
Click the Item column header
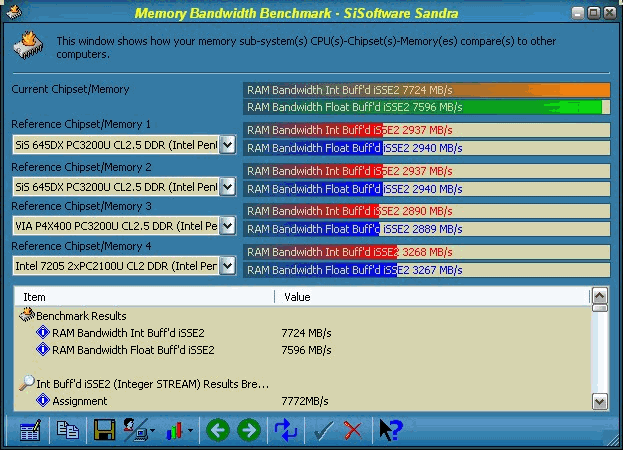(x=144, y=297)
